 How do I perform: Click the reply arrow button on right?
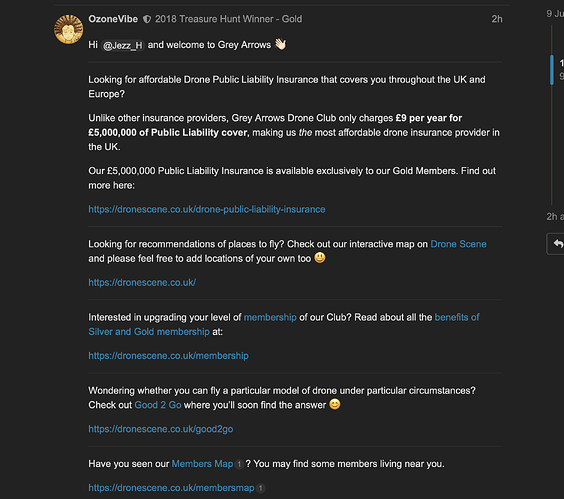click(x=557, y=244)
